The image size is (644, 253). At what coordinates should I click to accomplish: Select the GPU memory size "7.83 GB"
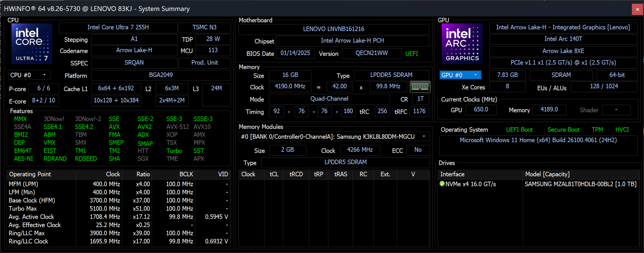[507, 75]
